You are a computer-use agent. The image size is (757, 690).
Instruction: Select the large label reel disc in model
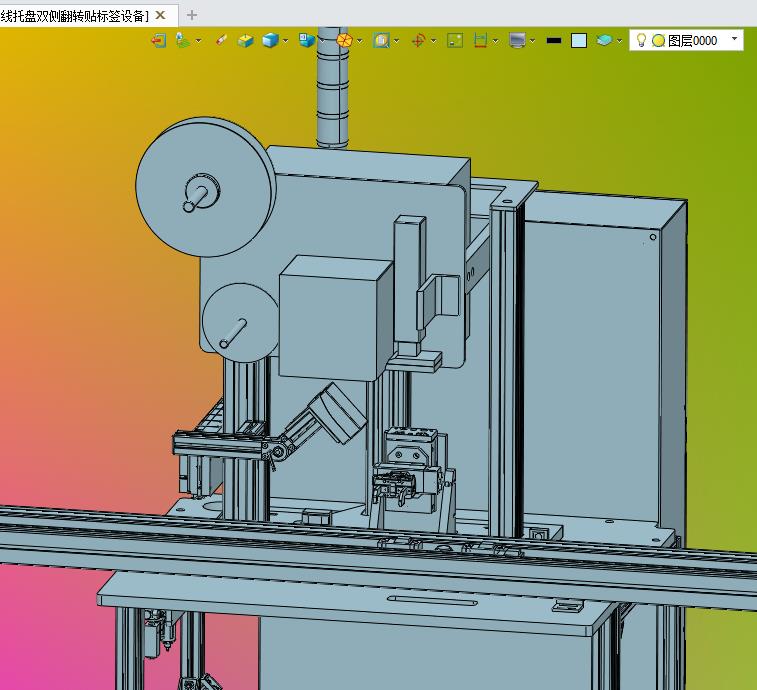point(205,187)
